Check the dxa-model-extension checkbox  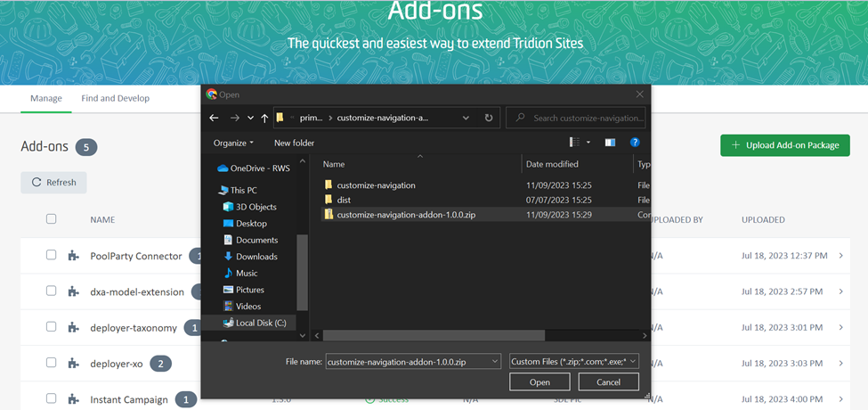(x=51, y=291)
